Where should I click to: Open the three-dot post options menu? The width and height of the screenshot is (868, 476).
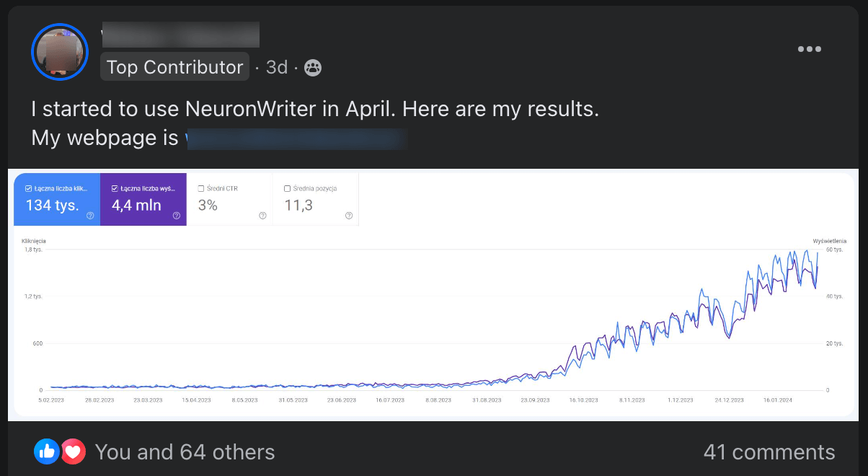pos(810,50)
